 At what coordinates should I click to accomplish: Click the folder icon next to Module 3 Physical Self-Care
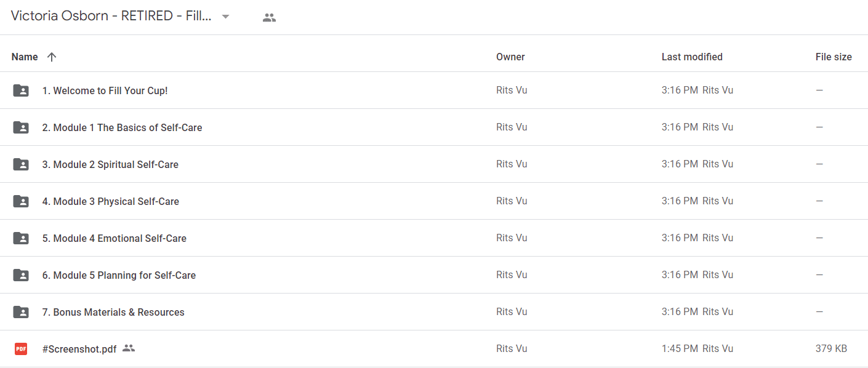21,201
